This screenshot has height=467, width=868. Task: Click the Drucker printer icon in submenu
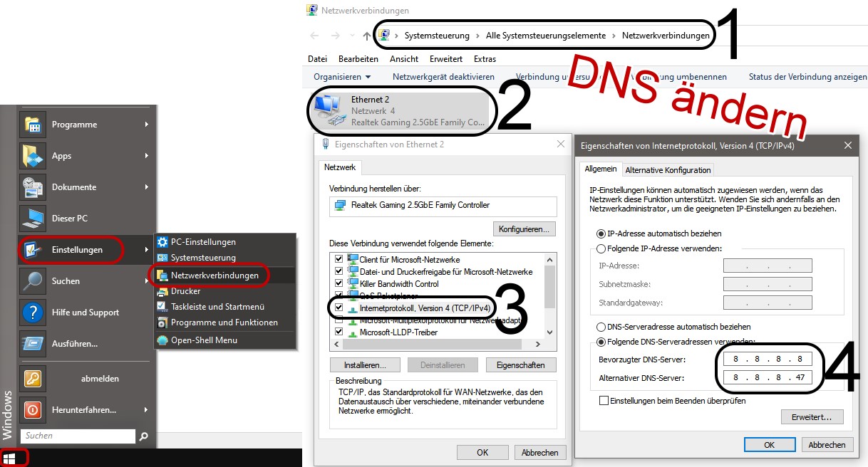coord(162,291)
